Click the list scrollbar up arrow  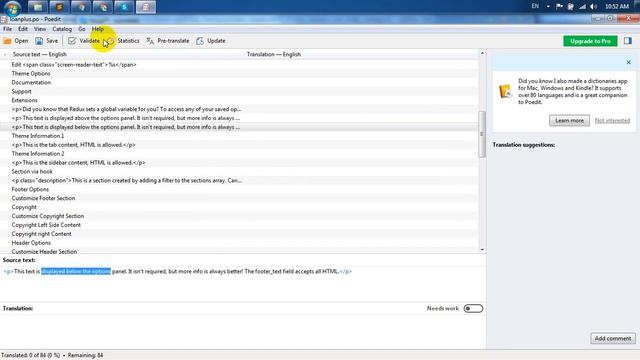(482, 53)
